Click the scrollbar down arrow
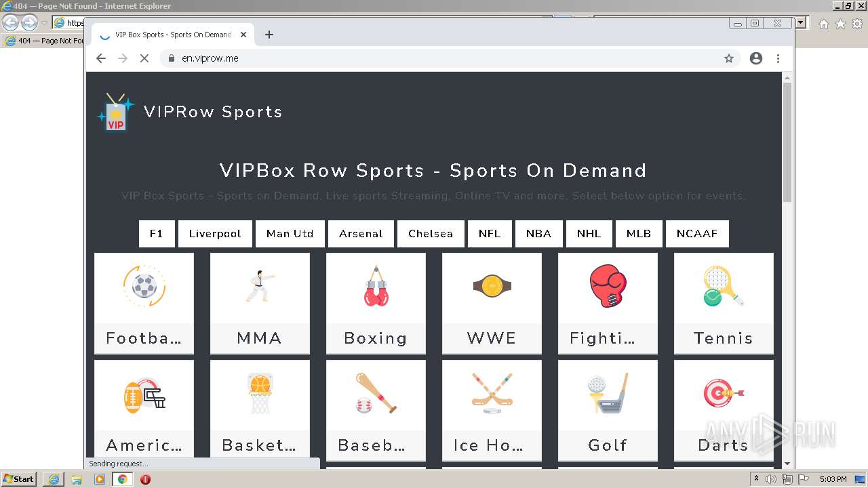This screenshot has height=488, width=868. pyautogui.click(x=787, y=464)
